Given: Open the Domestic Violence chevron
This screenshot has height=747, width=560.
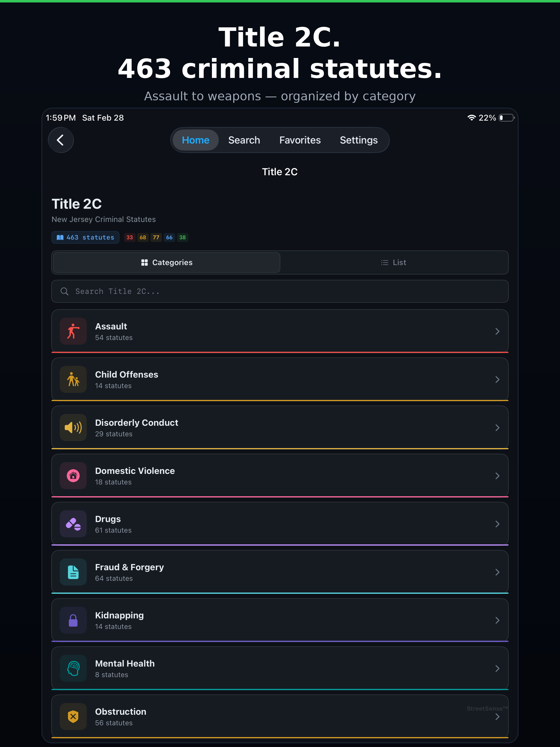Looking at the screenshot, I should 497,476.
